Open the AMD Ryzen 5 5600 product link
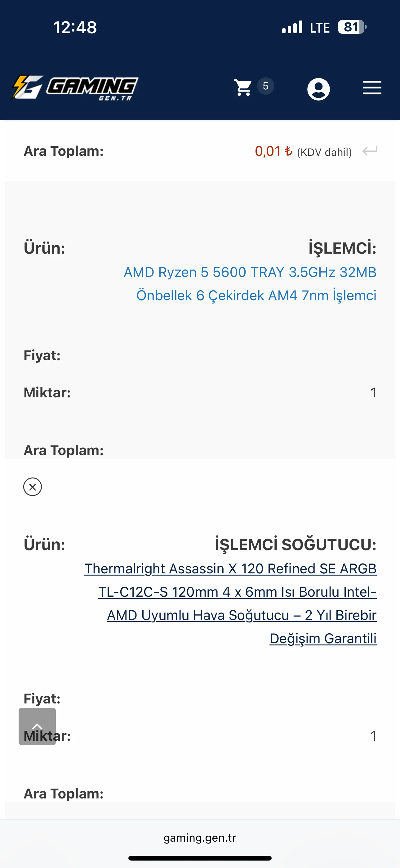 click(250, 284)
